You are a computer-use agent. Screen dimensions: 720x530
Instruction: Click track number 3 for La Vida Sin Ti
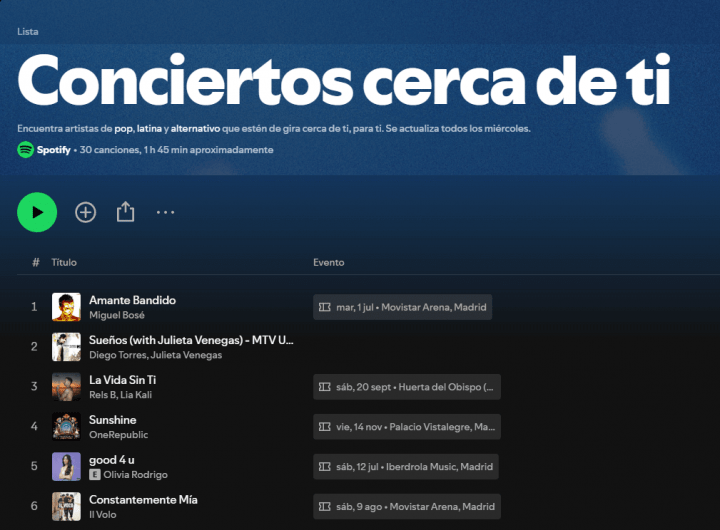tap(34, 387)
